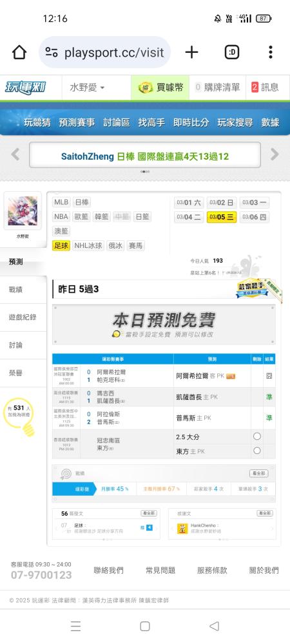290x644 pixels.
Task: Open the browser three-dot menu
Action: click(270, 52)
